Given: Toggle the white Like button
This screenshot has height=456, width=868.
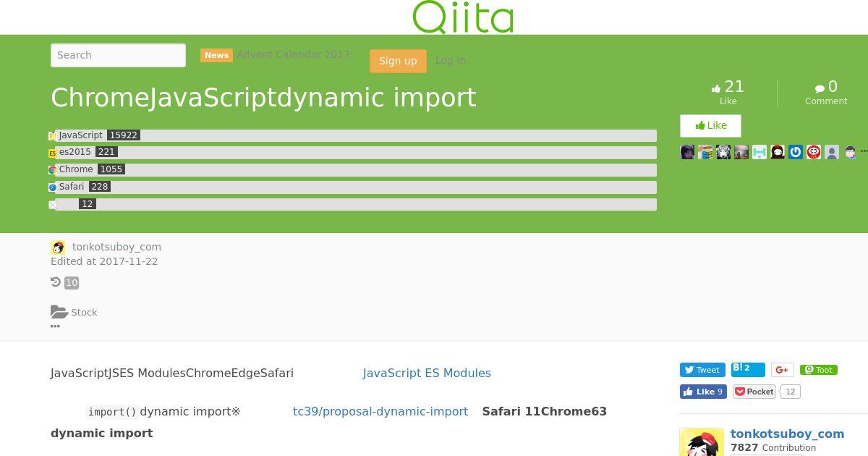Looking at the screenshot, I should click(x=710, y=125).
